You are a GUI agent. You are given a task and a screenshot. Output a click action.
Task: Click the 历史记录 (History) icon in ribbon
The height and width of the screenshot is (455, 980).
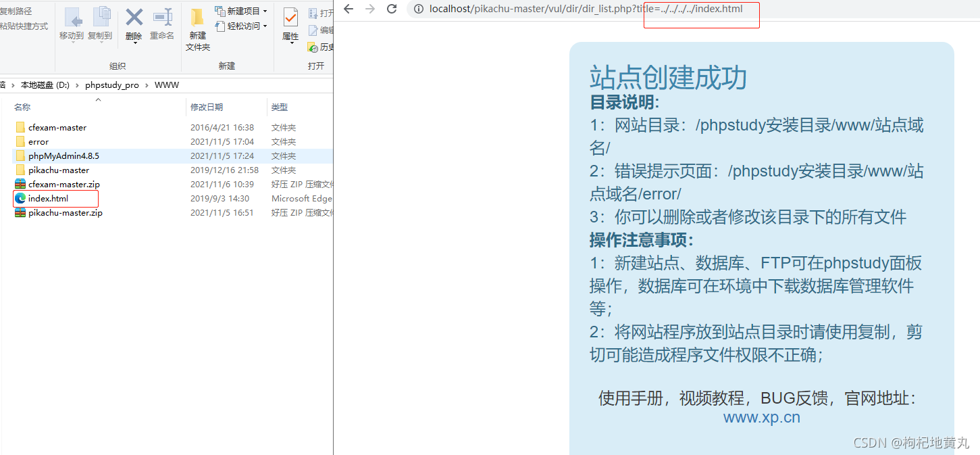point(313,47)
